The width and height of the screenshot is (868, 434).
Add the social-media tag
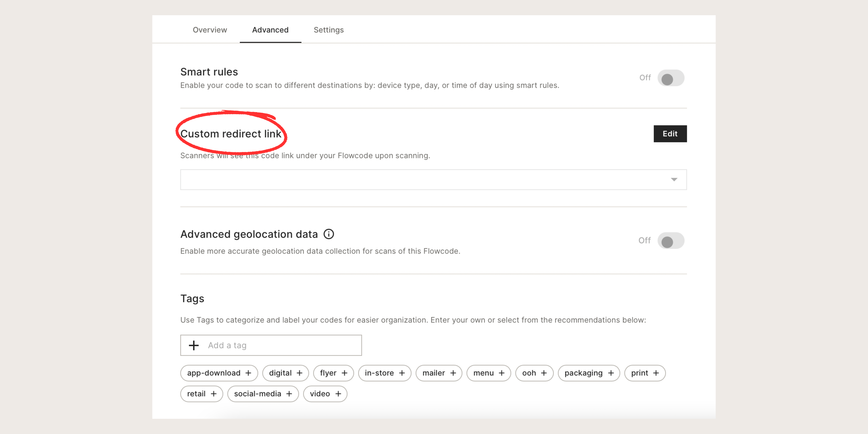pyautogui.click(x=263, y=394)
